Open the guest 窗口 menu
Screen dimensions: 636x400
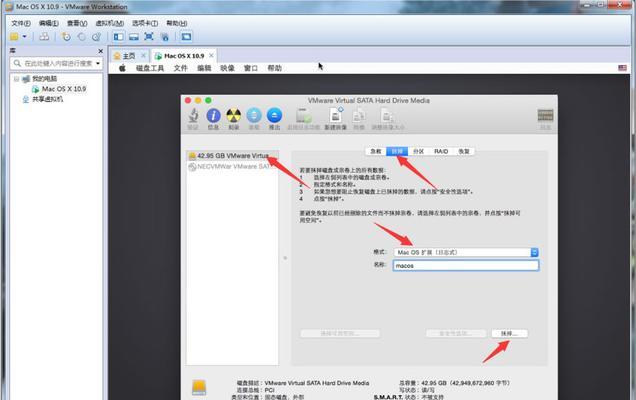point(251,68)
